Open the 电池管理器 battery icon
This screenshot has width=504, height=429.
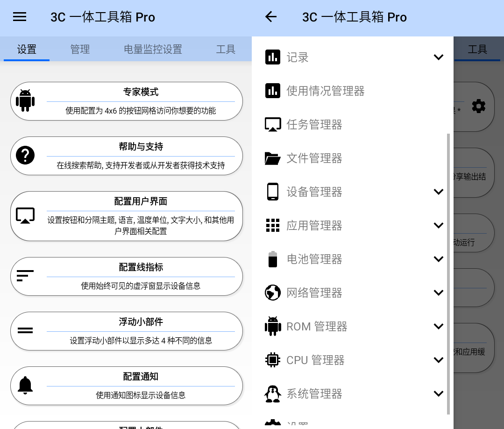pyautogui.click(x=272, y=259)
